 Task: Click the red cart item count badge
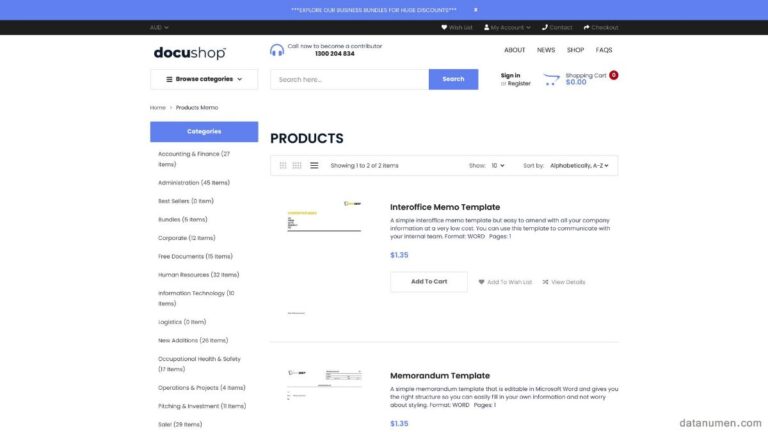pos(613,75)
